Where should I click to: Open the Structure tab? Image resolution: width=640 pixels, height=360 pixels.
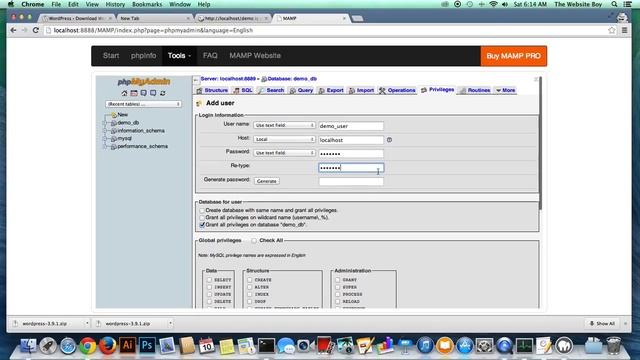tap(212, 90)
